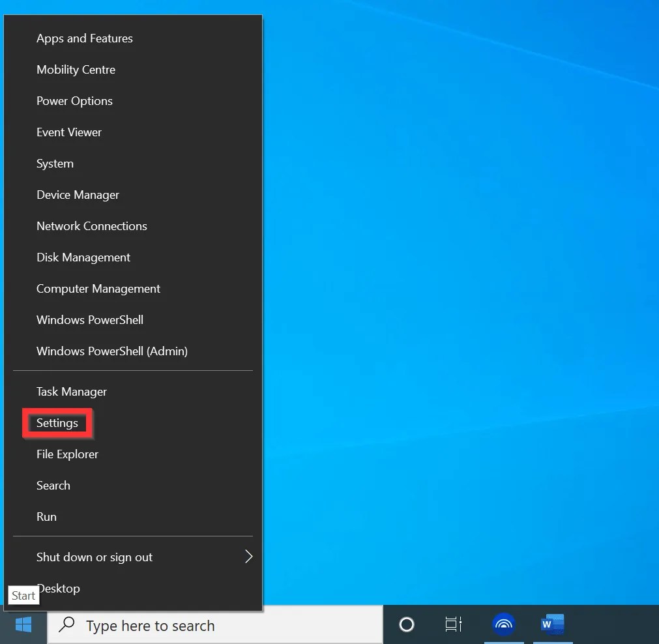Select Desktop menu entry

(133, 589)
